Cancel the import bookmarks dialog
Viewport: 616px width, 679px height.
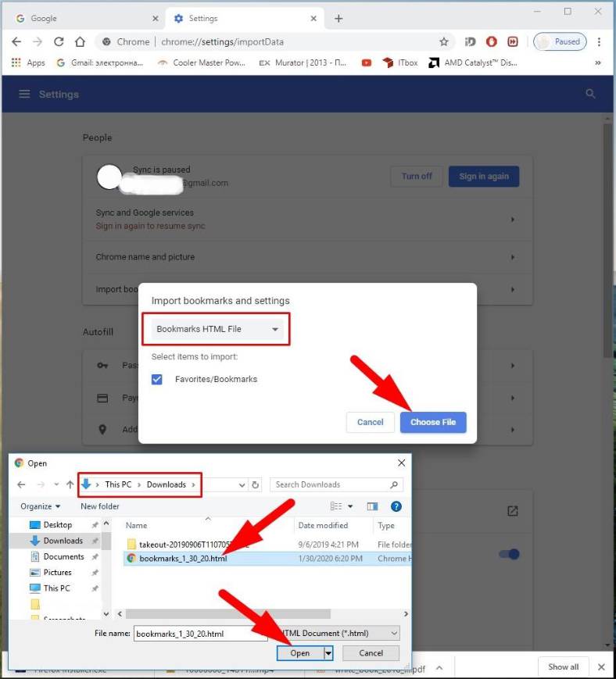point(370,422)
